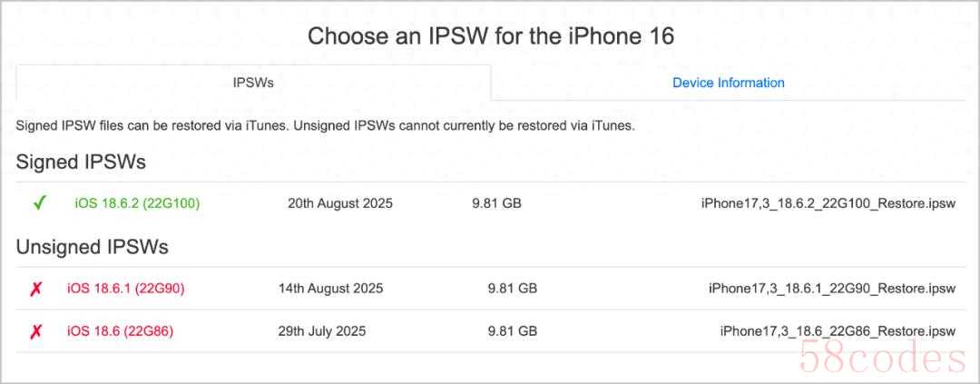Click the 20th August 2025 release date
This screenshot has width=980, height=384.
[340, 203]
